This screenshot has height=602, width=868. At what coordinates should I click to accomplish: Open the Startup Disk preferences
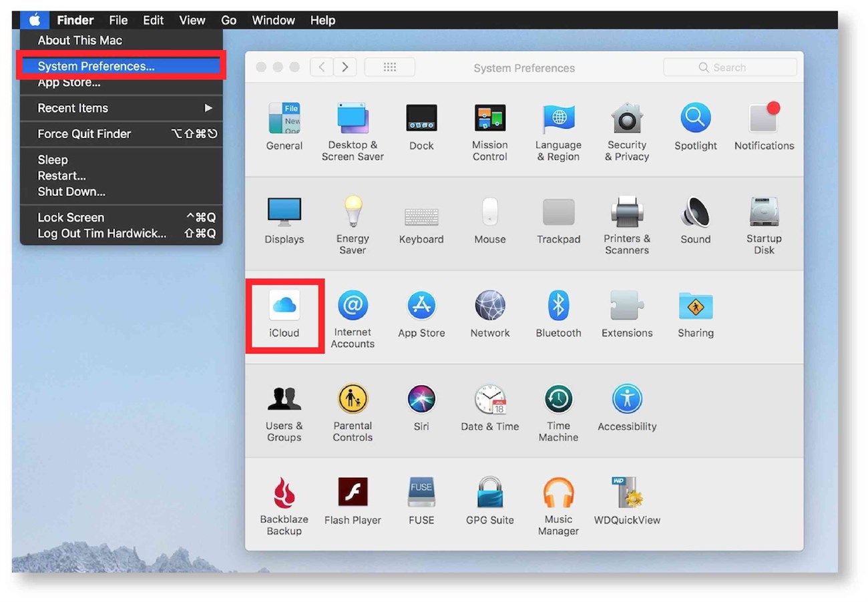tap(764, 225)
